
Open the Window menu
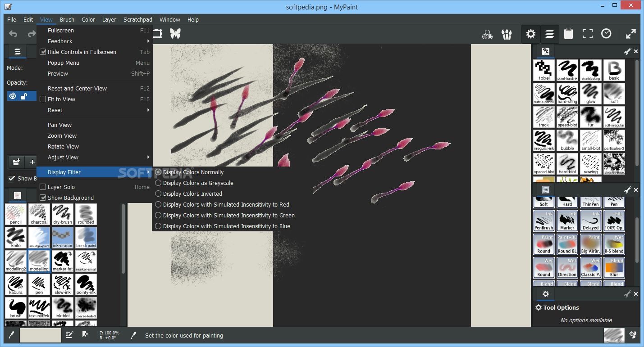point(170,20)
